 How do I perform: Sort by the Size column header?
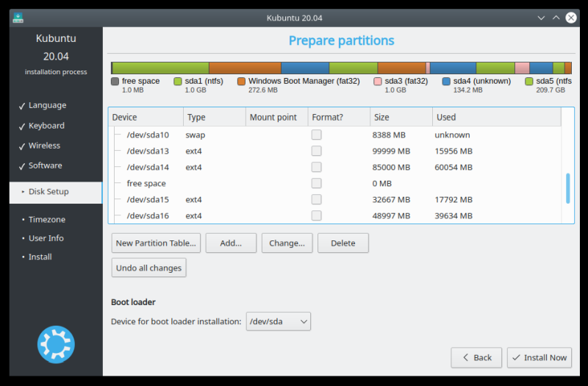coord(401,117)
